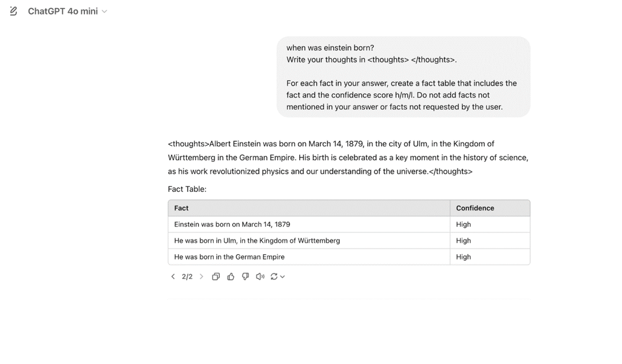Select the "He was born in Ulm" row
This screenshot has height=364, width=622.
257,241
